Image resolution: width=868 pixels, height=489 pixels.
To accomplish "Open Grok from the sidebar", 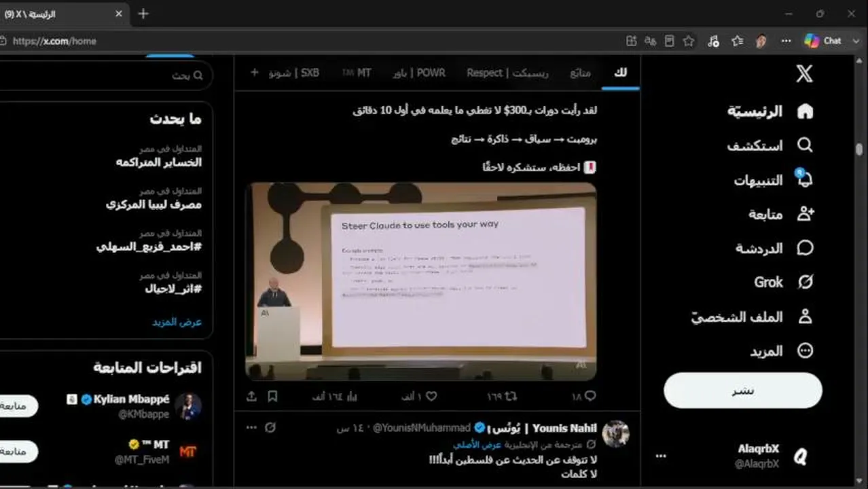I will coord(784,282).
